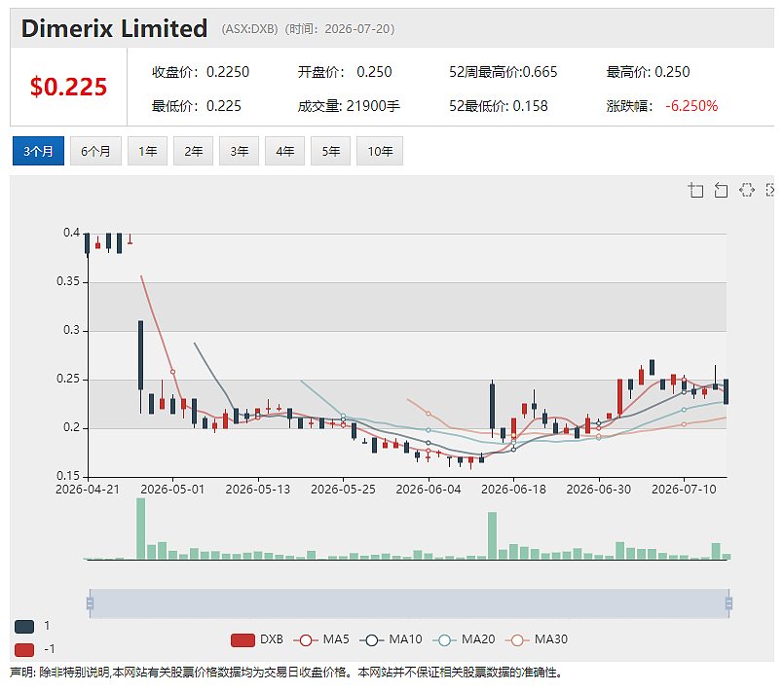The image size is (784, 692).
Task: Hide the MA30 line via legend
Action: (x=537, y=639)
